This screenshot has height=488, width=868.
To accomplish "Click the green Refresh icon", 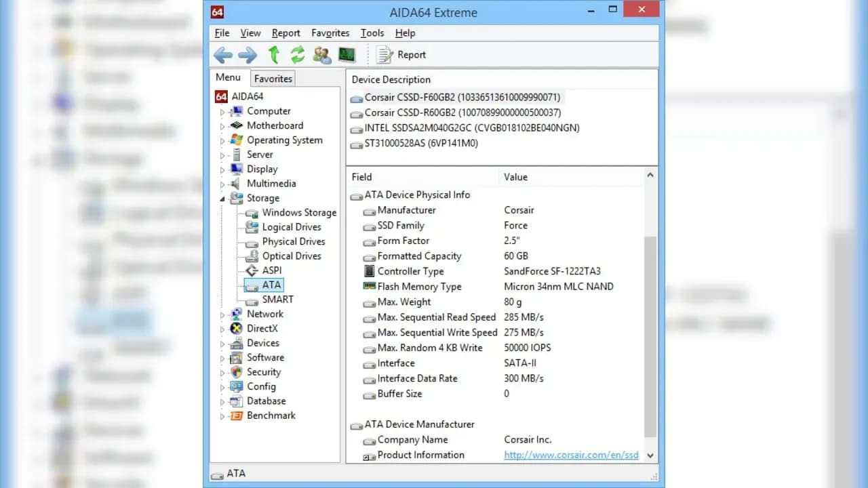I will click(298, 55).
